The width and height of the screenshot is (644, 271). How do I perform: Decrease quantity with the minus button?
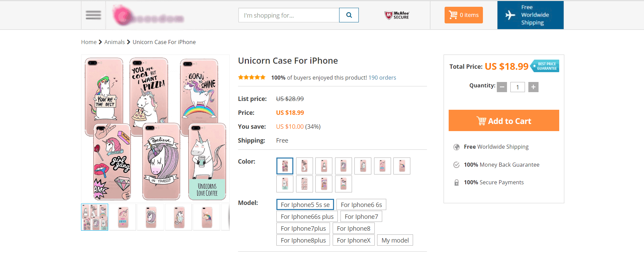[502, 87]
